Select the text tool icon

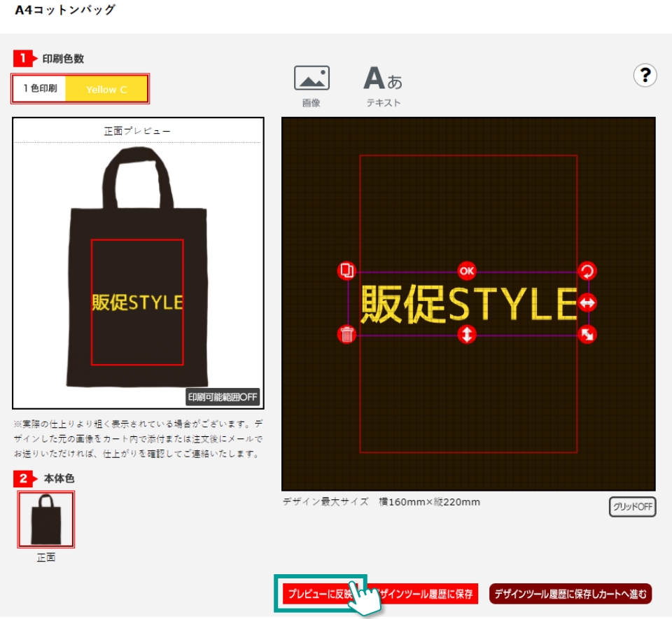[x=383, y=78]
